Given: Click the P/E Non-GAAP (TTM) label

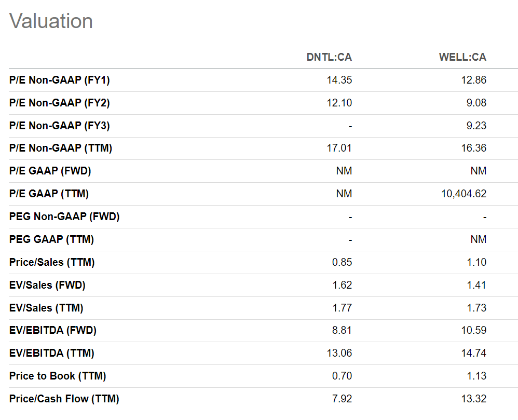Looking at the screenshot, I should (61, 148).
